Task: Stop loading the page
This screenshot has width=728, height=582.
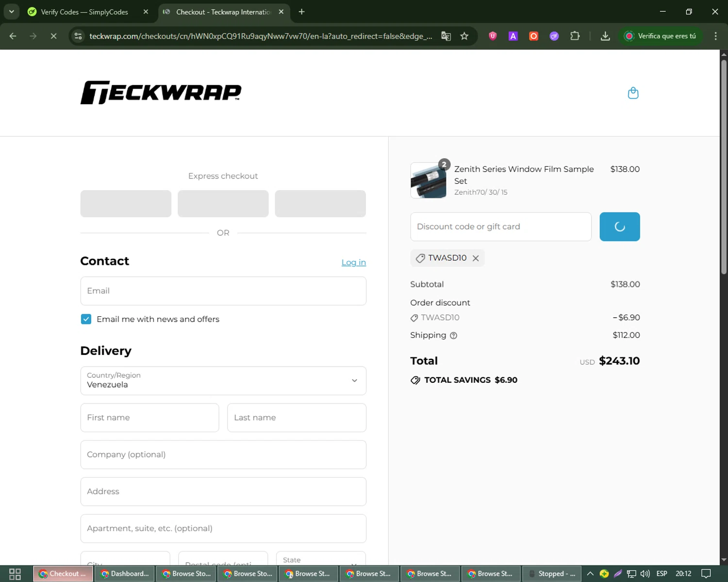Action: [x=53, y=36]
